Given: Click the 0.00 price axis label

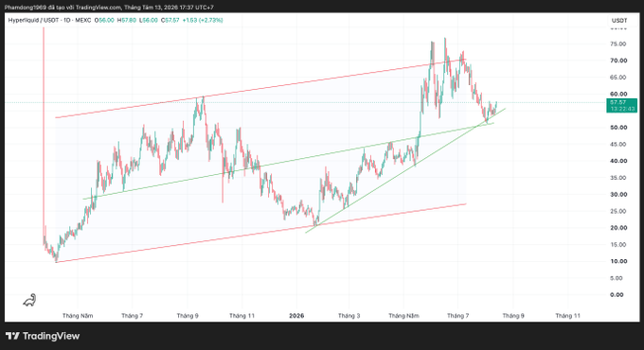Looking at the screenshot, I should [617, 294].
